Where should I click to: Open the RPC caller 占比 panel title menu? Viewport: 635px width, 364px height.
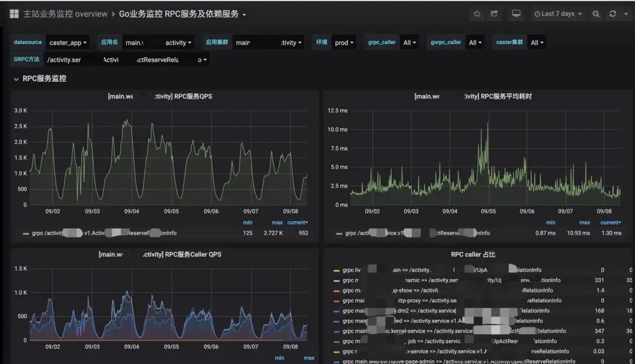coord(473,254)
